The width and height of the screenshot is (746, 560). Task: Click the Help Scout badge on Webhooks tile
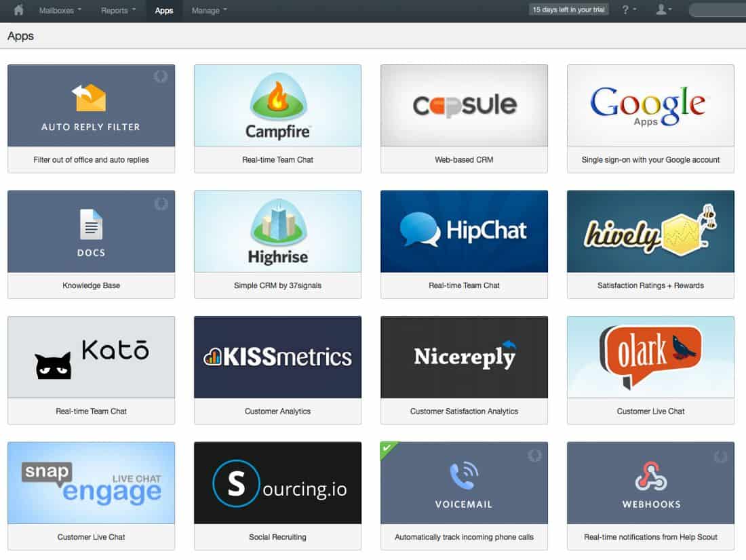pyautogui.click(x=721, y=457)
